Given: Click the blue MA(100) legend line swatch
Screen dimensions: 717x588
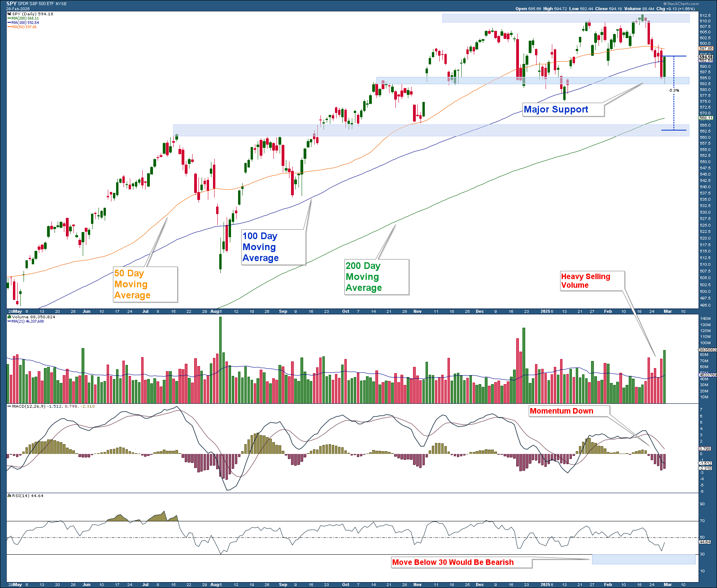Looking at the screenshot, I should 9,23.
